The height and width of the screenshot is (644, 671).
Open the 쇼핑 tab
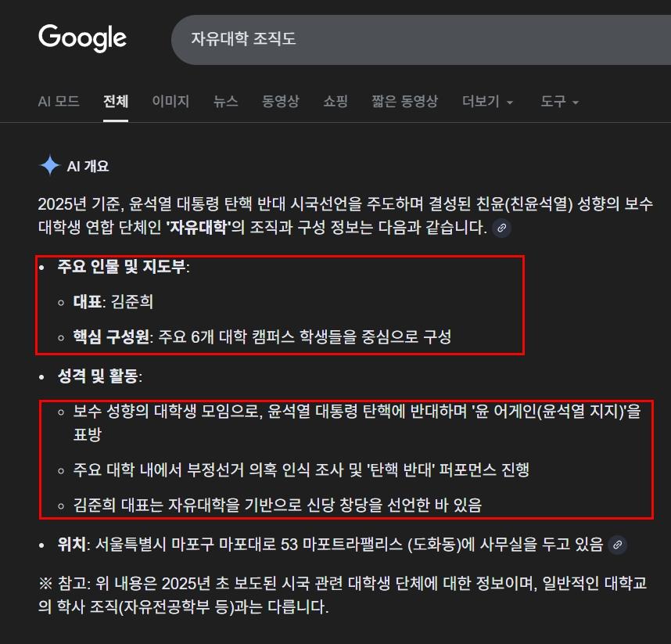click(x=335, y=102)
